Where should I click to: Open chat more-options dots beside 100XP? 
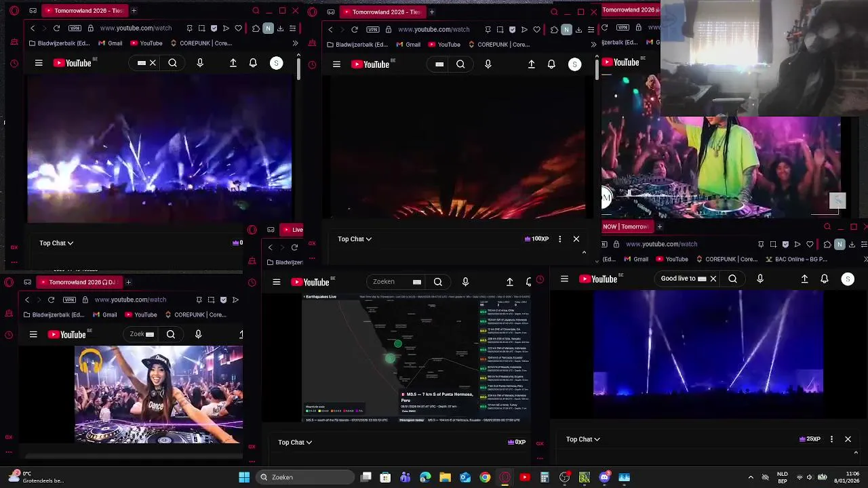click(559, 239)
